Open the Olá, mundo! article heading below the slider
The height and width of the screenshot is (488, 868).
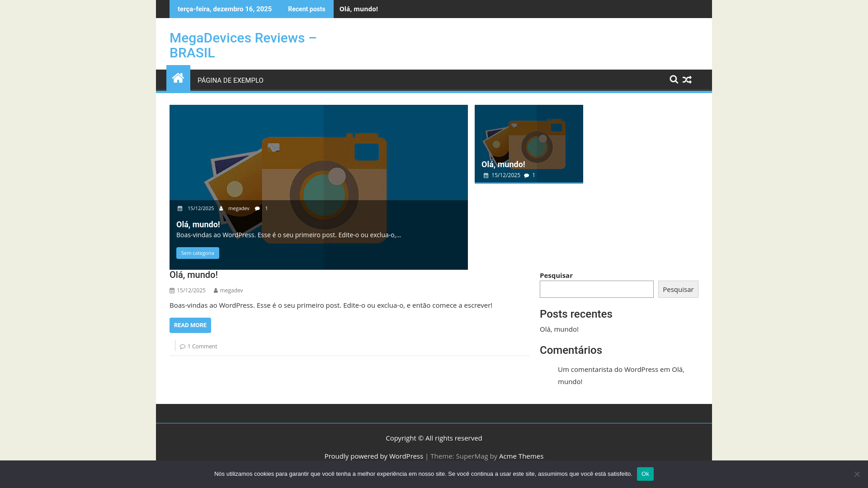click(193, 275)
